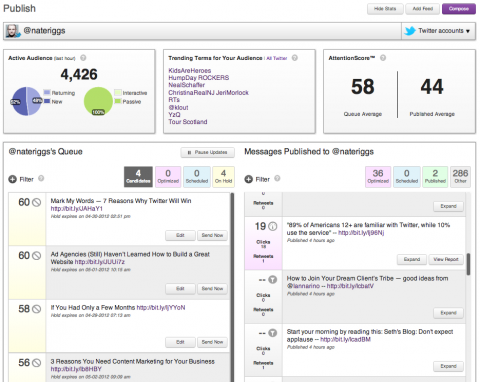Viewport: 480px width, 382px height.
Task: Edit the Ad Agencies queue item
Action: click(x=180, y=289)
